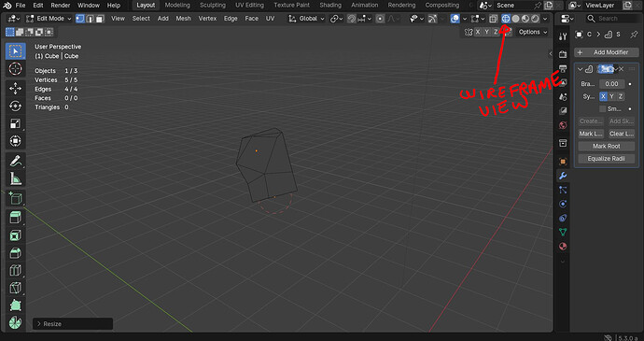Image resolution: width=644 pixels, height=341 pixels.
Task: Select the Extrude Region tool
Action: tap(16, 218)
